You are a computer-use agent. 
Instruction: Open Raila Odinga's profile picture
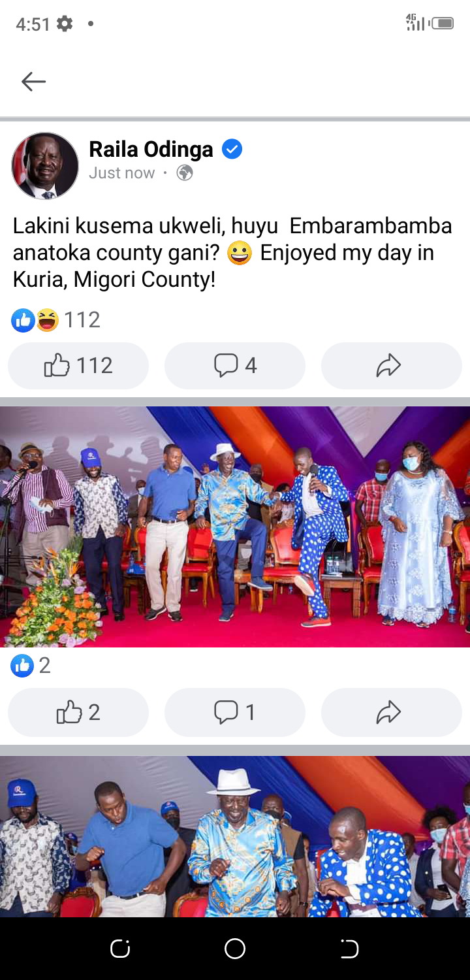(45, 166)
